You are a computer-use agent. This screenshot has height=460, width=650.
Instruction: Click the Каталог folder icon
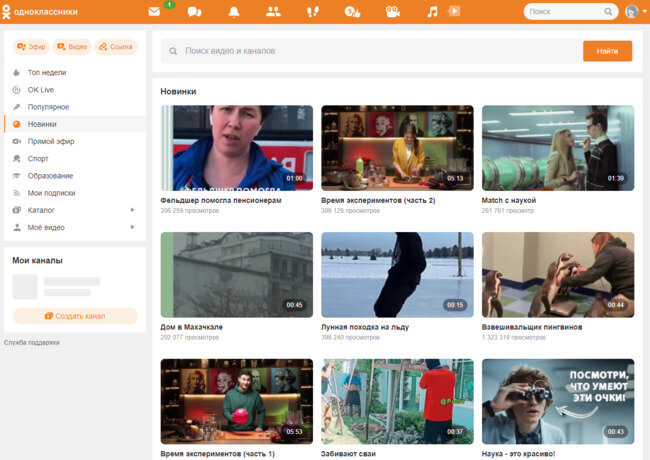click(17, 210)
